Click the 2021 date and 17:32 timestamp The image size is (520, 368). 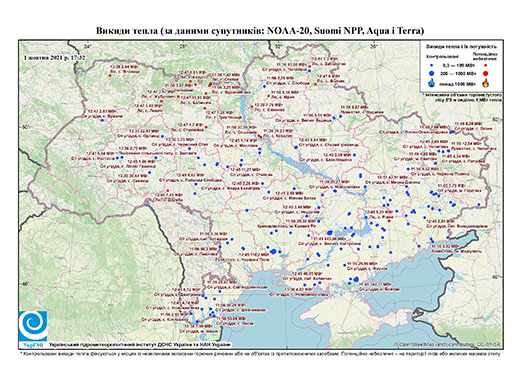[x=54, y=57]
